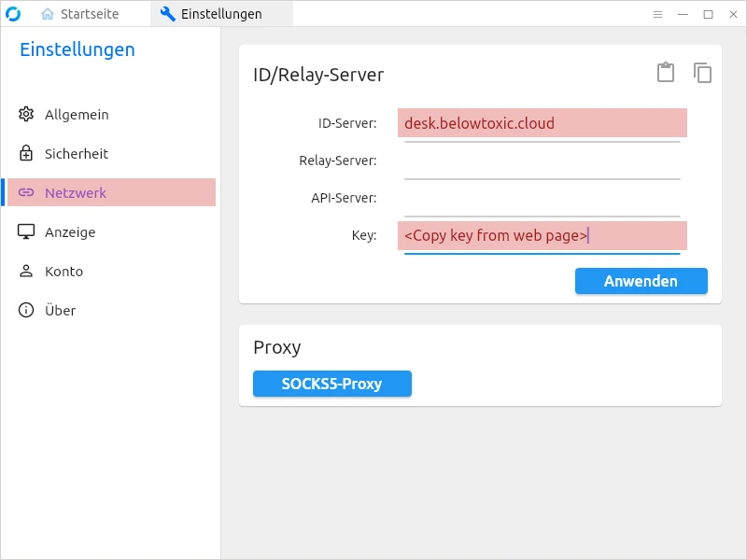Click the monitor icon next to Anzeige
747x560 pixels.
pyautogui.click(x=27, y=231)
